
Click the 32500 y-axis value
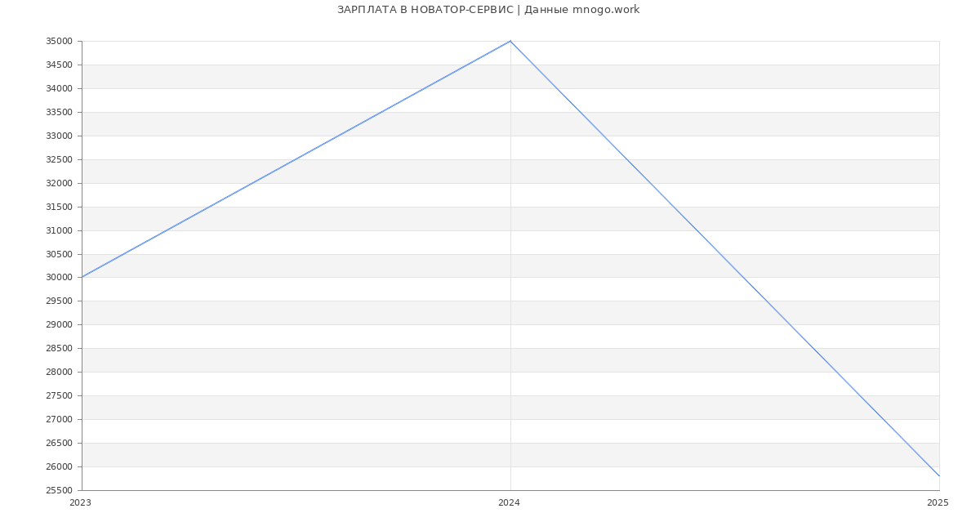tap(59, 159)
